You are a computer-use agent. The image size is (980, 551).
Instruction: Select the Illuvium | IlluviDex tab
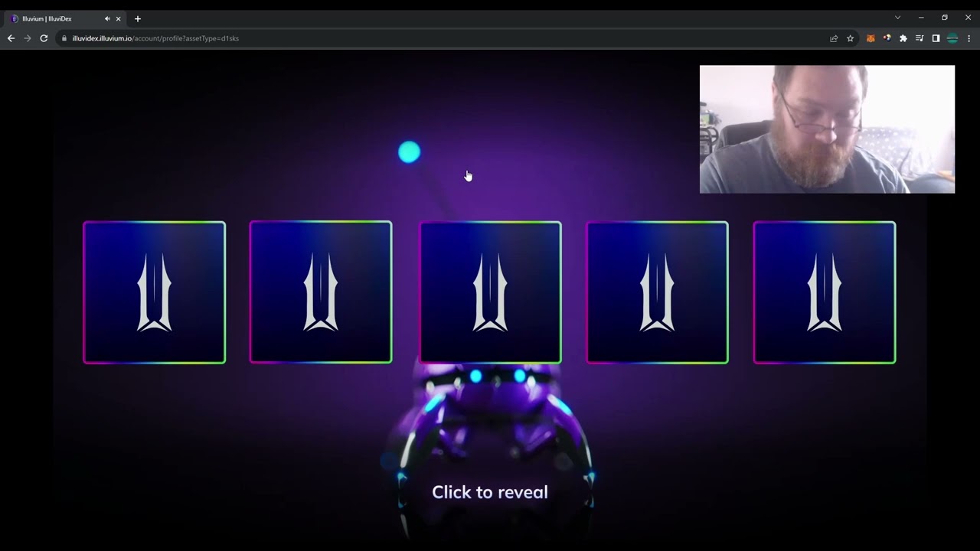tap(66, 18)
